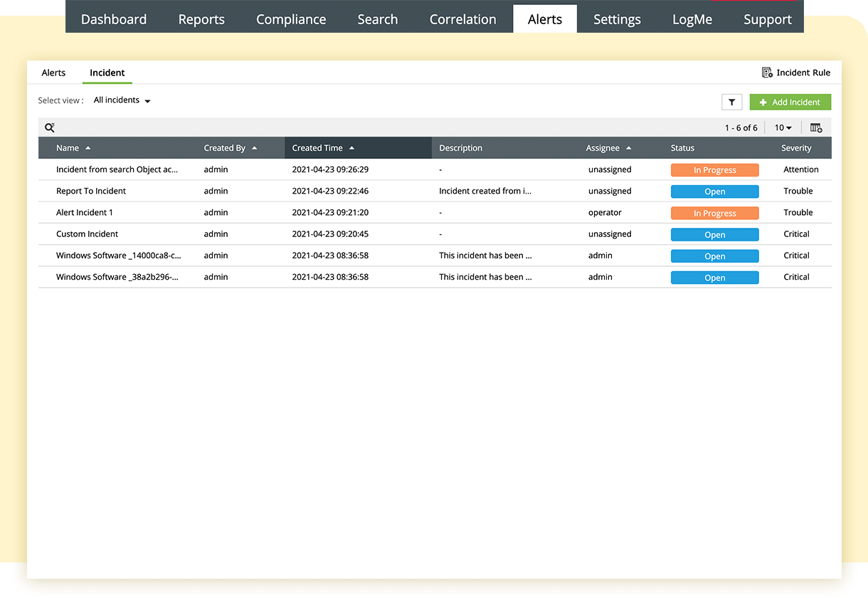This screenshot has height=598, width=868.
Task: Open the Correlation main tab
Action: (x=462, y=19)
